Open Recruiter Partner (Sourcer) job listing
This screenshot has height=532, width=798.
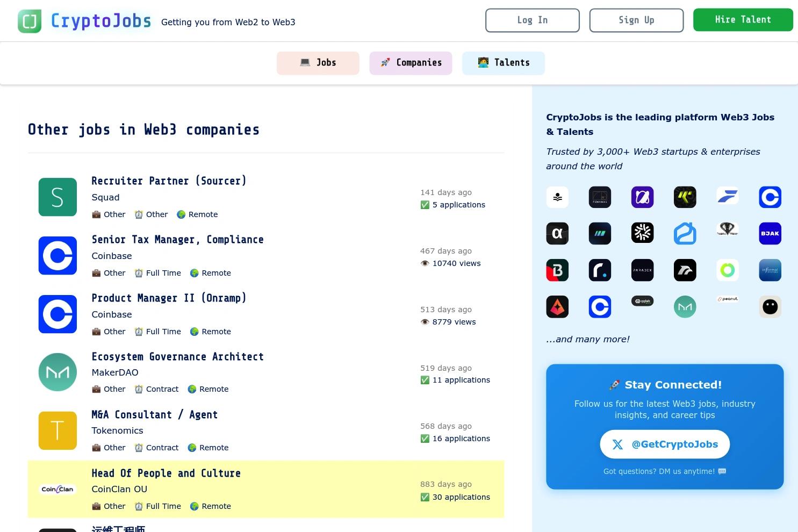[x=169, y=181]
